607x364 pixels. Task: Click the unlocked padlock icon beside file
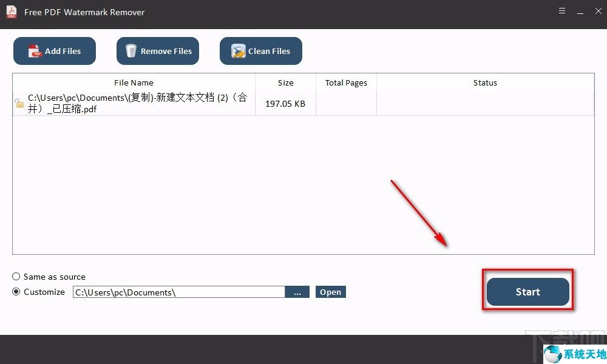click(x=19, y=103)
